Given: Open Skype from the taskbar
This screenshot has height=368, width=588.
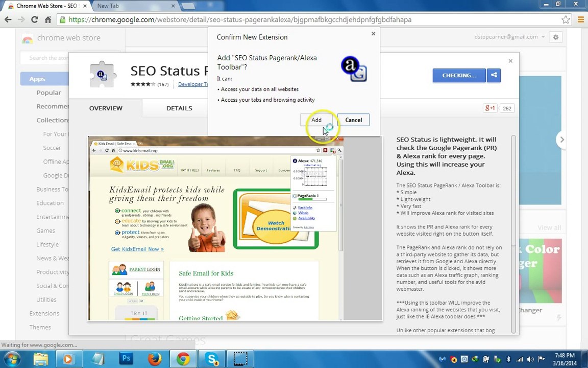Looking at the screenshot, I should [211, 359].
